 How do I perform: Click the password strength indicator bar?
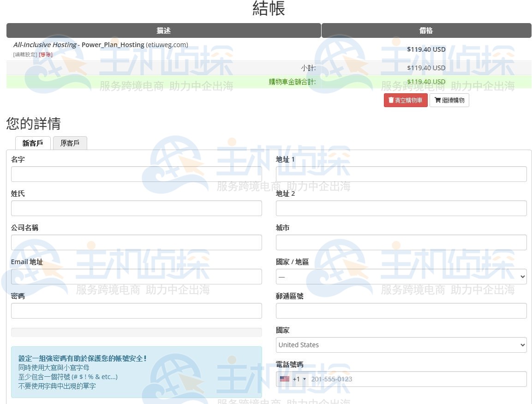click(x=136, y=332)
